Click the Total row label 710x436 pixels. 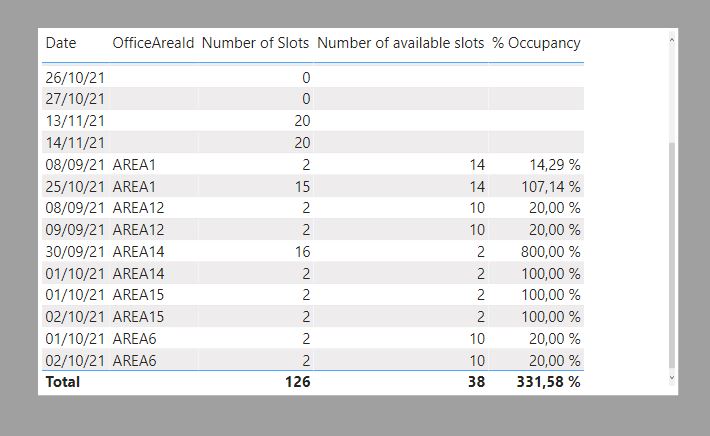click(x=63, y=382)
